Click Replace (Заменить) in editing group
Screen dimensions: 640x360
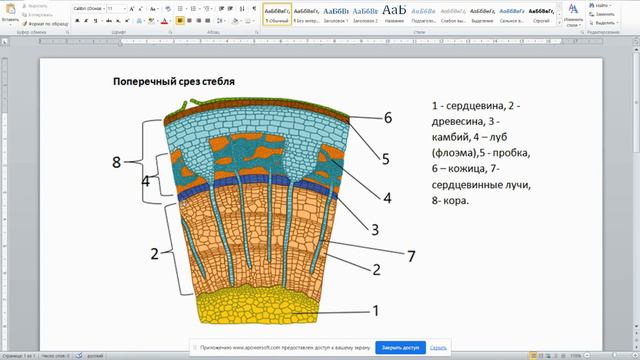602,14
